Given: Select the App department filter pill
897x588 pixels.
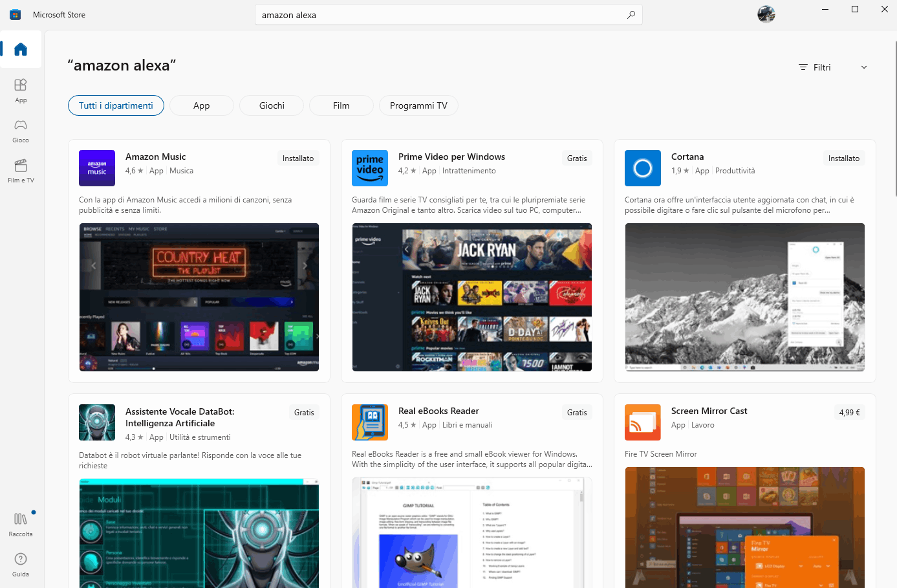Looking at the screenshot, I should point(202,105).
